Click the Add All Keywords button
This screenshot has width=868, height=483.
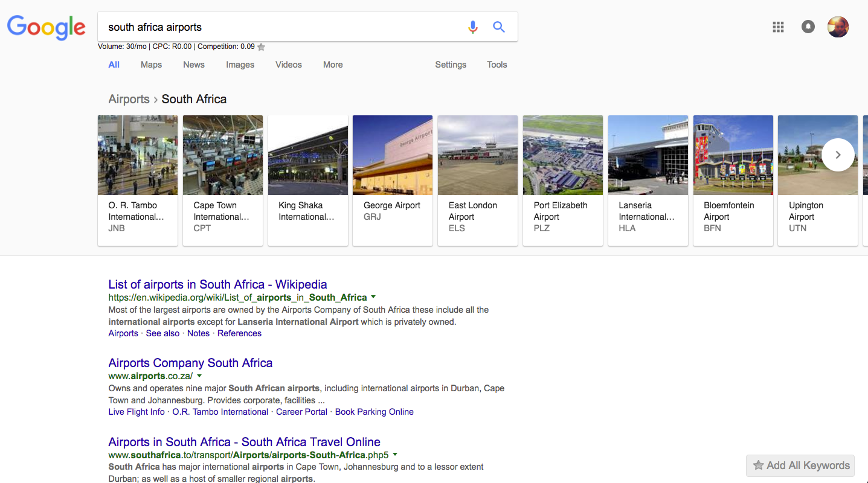pyautogui.click(x=800, y=465)
